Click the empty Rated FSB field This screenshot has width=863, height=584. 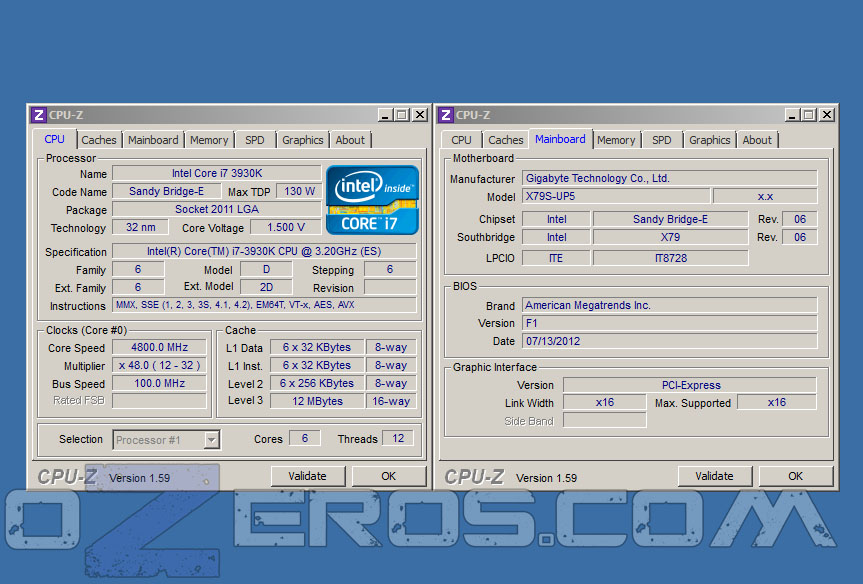click(x=160, y=401)
